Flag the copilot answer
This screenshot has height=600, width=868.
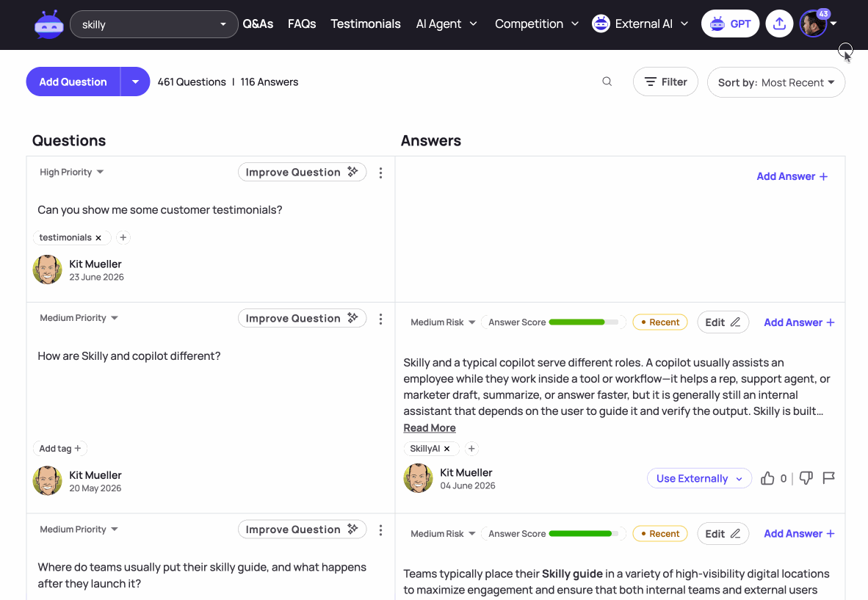tap(828, 477)
